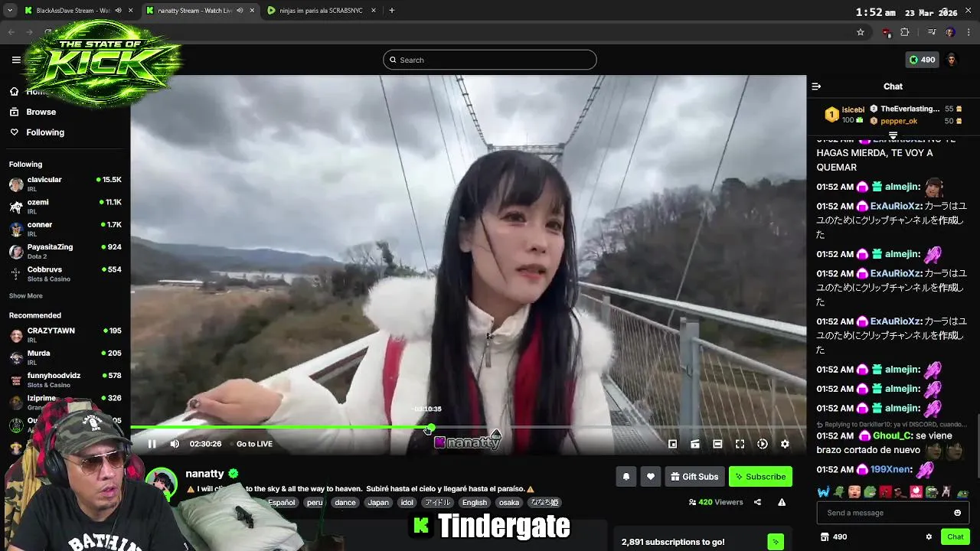The height and width of the screenshot is (551, 980).
Task: Open the shop icon showing 490
Action: [834, 537]
